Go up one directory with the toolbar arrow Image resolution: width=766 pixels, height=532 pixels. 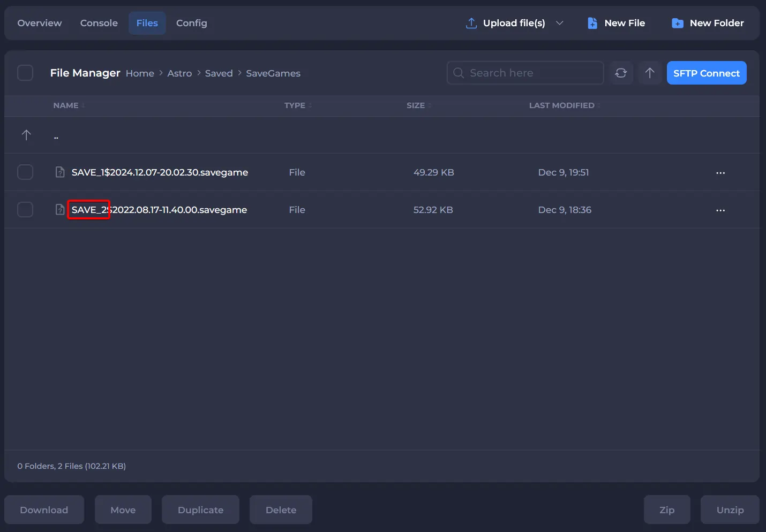pos(650,73)
